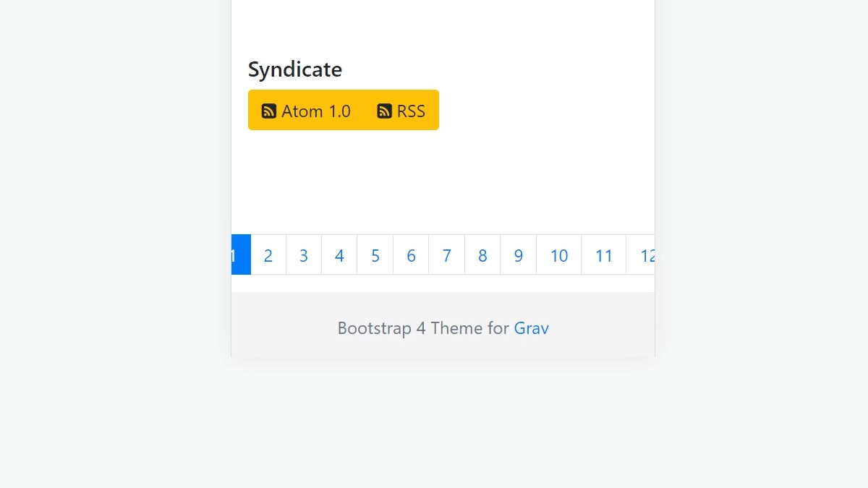Click the Atom 1.0 feed icon
The image size is (868, 488).
click(269, 111)
